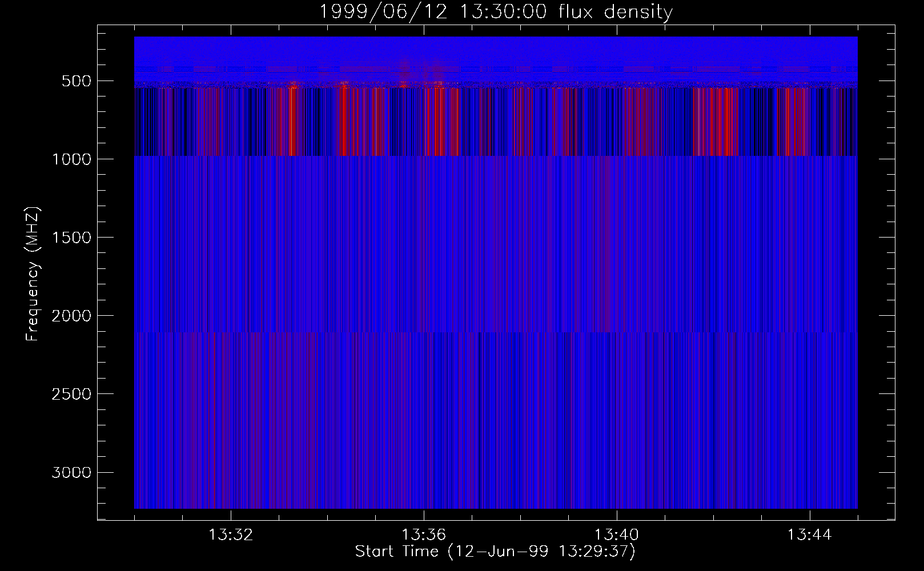The image size is (924, 571).
Task: Click the 2000 frequency tick label
Action: coord(71,316)
